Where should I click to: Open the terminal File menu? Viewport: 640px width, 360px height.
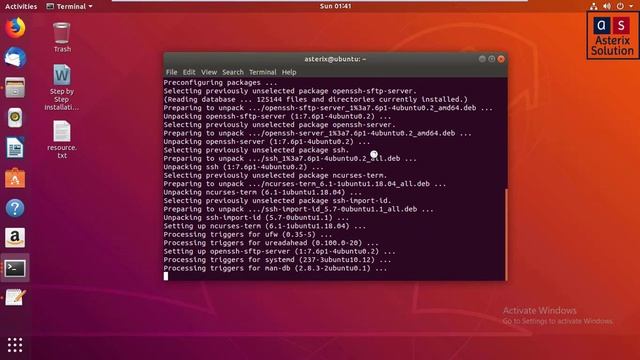point(171,72)
